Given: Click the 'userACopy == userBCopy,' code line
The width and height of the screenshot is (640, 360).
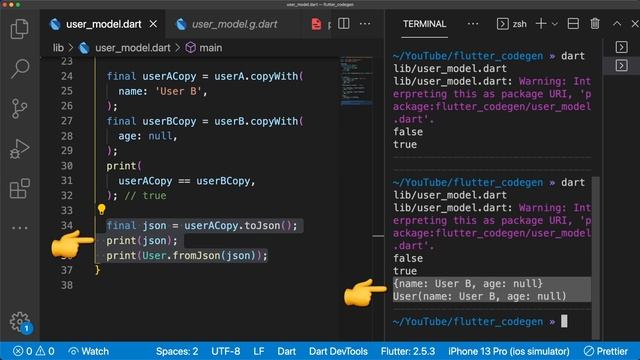Looking at the screenshot, I should point(187,181).
